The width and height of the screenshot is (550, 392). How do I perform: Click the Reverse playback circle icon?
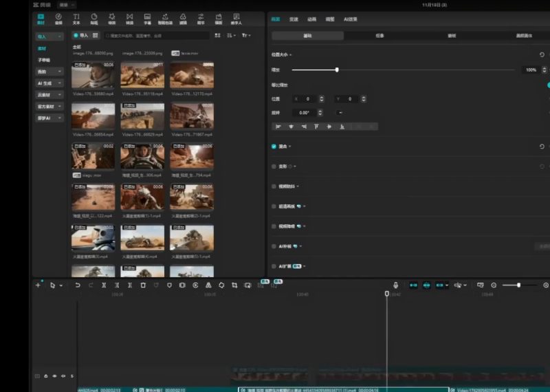195,285
